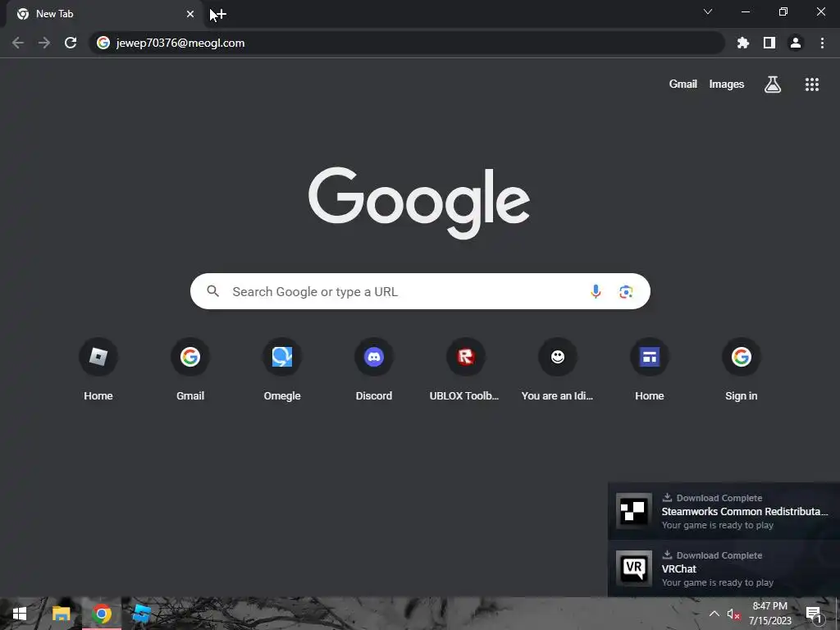Click the muted volume tray icon

tap(733, 614)
